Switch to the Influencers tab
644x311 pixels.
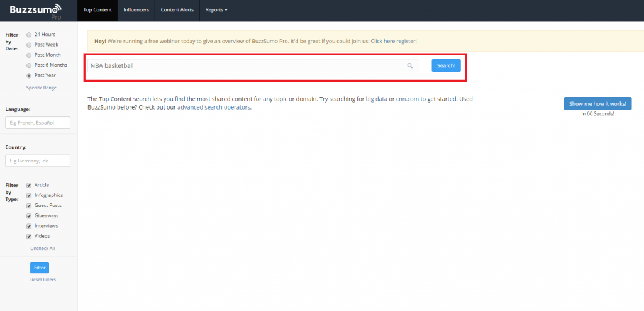(x=136, y=10)
